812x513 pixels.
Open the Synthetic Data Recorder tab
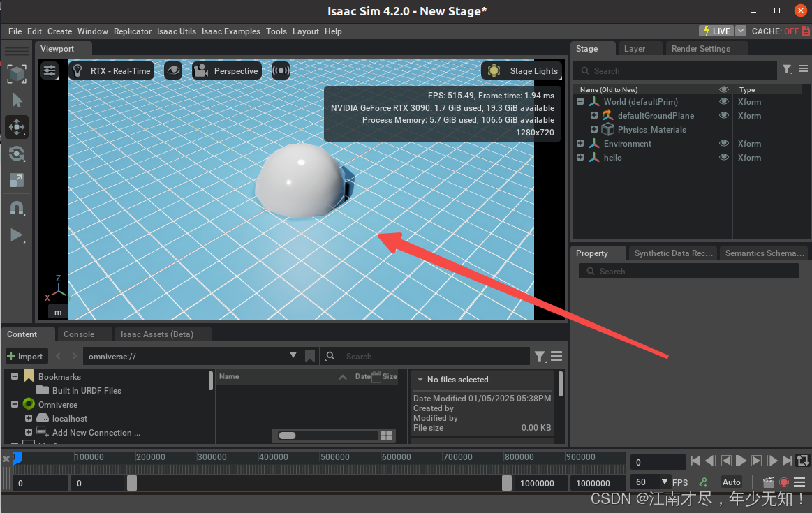(673, 253)
